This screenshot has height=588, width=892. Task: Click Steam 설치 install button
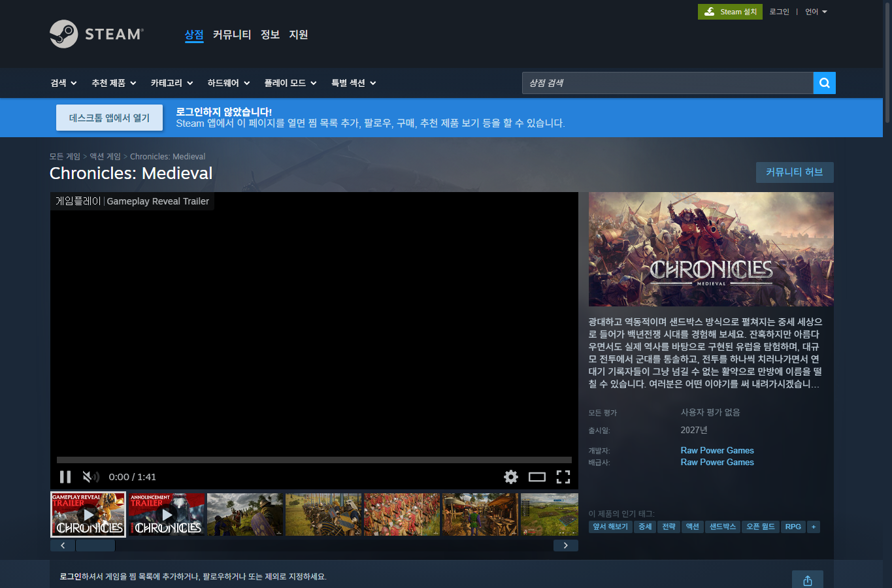click(x=730, y=12)
